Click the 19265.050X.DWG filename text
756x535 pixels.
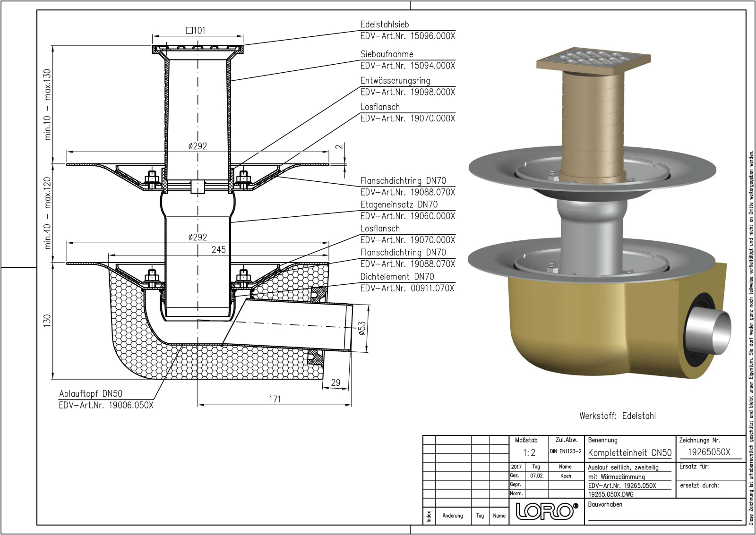[x=610, y=494]
